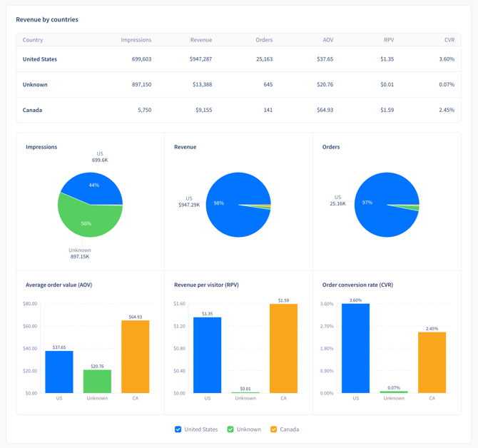
Task: Click the orange CA bar in CVR chart
Action: pos(432,362)
